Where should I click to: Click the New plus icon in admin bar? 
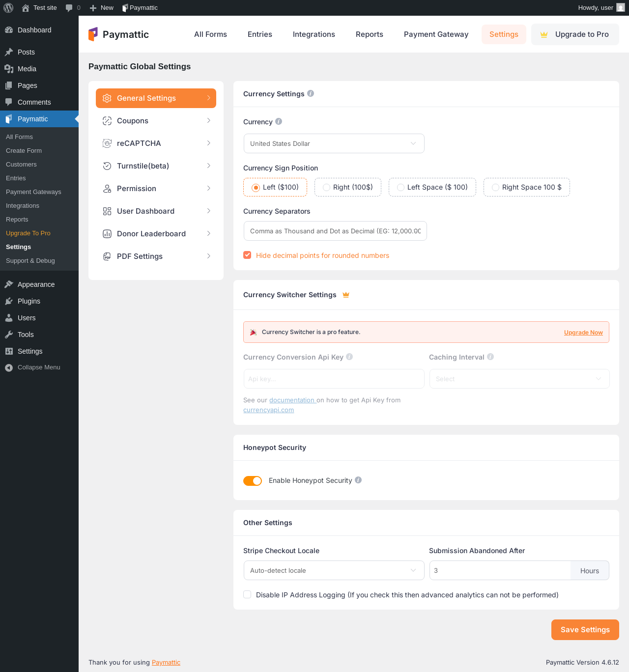(x=93, y=8)
